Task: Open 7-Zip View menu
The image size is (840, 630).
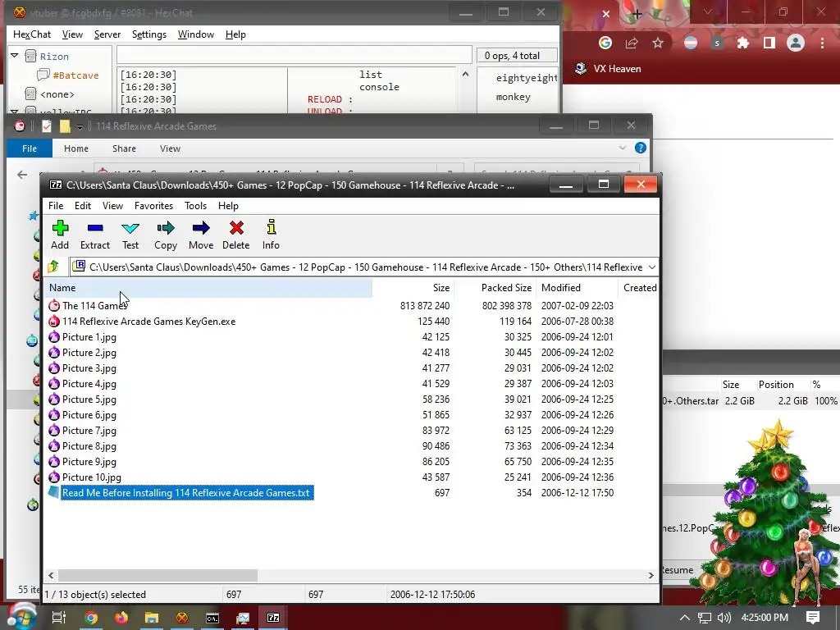Action: [x=112, y=206]
